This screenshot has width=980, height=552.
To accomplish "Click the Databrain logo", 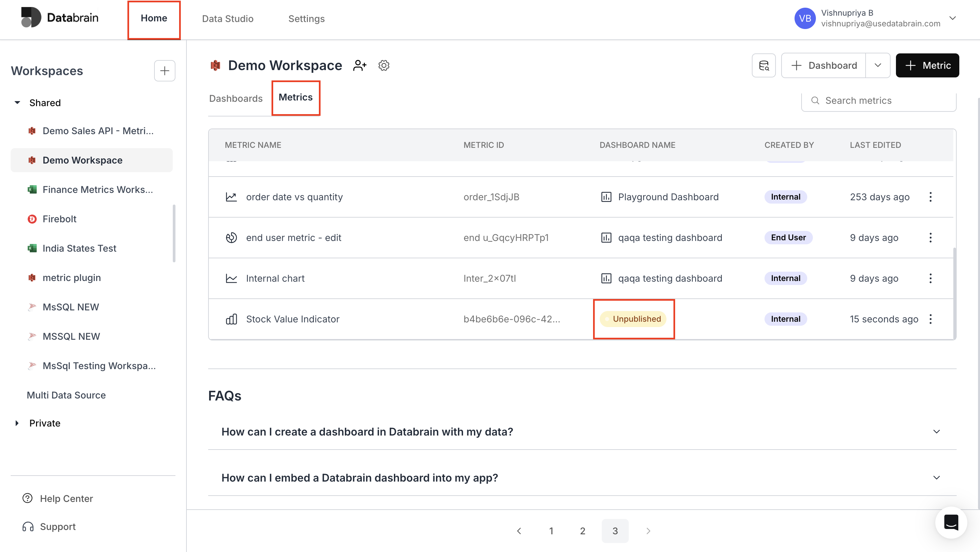I will tap(60, 17).
